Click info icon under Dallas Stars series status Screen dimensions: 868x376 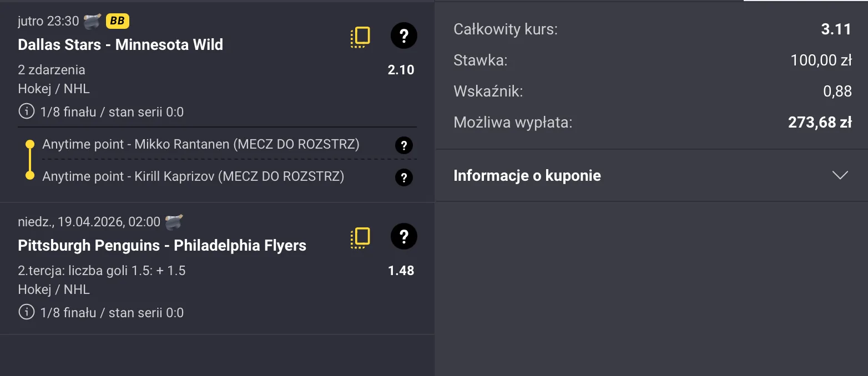click(26, 111)
